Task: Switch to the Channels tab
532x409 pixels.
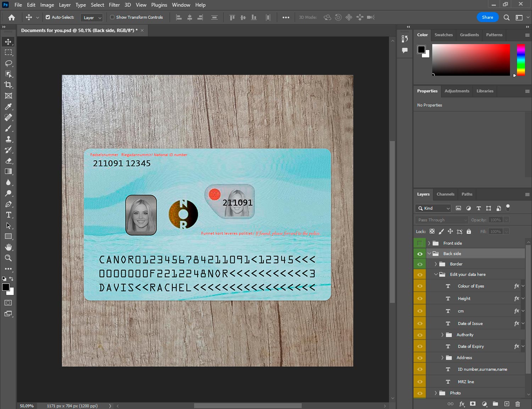Action: click(x=445, y=194)
